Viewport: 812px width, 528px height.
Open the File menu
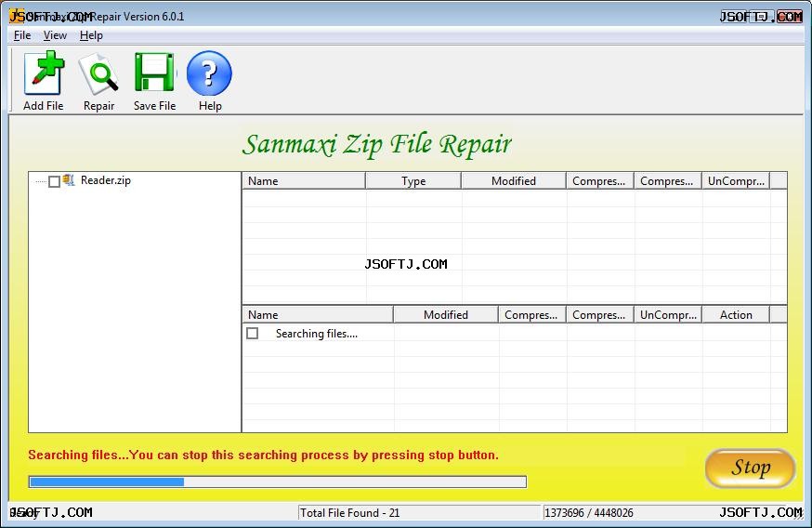(22, 35)
